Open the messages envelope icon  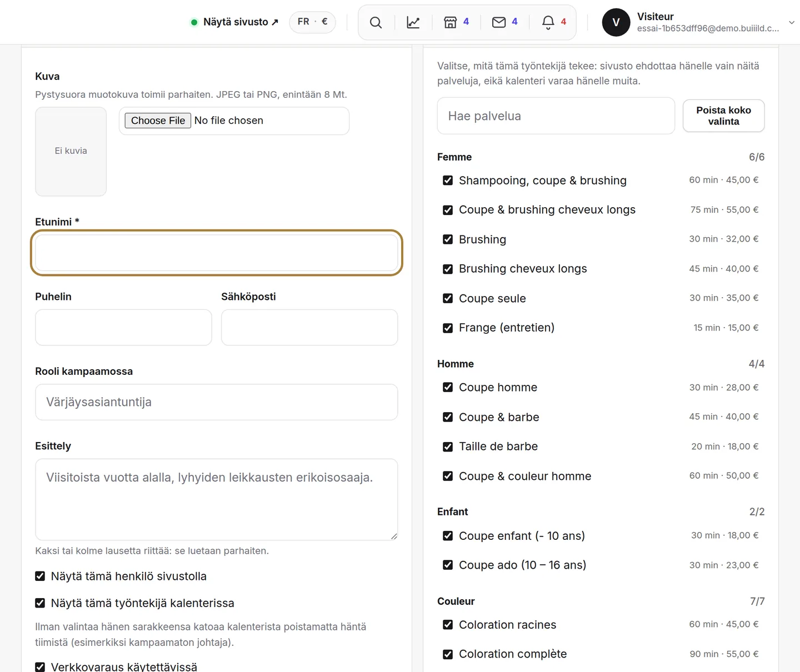click(499, 22)
